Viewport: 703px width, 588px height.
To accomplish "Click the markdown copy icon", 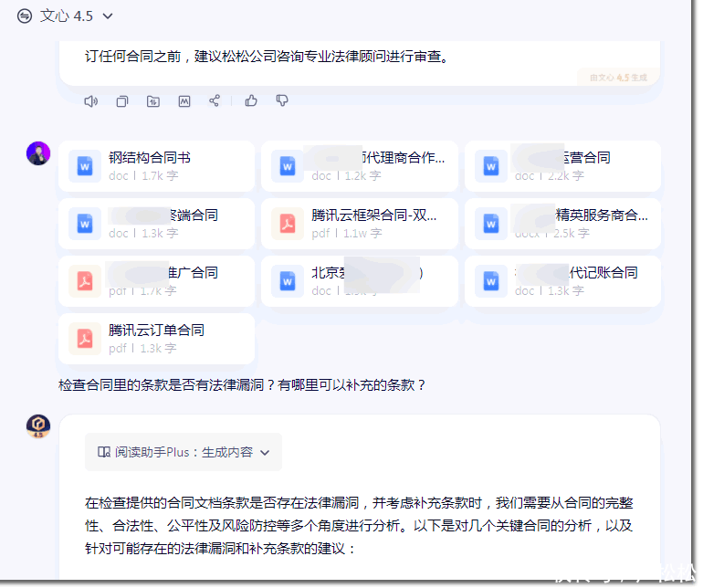I will click(184, 101).
